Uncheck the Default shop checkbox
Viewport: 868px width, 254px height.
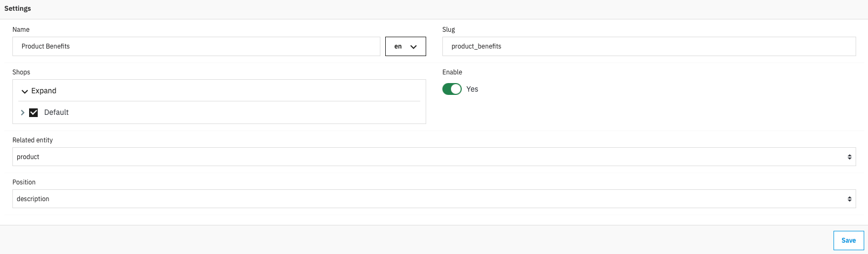pyautogui.click(x=33, y=113)
